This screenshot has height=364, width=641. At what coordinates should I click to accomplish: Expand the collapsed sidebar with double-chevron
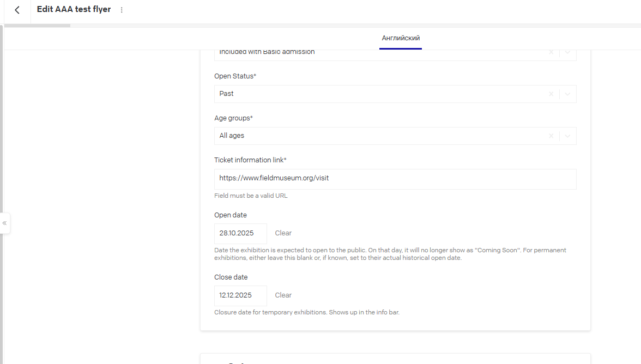[4, 223]
